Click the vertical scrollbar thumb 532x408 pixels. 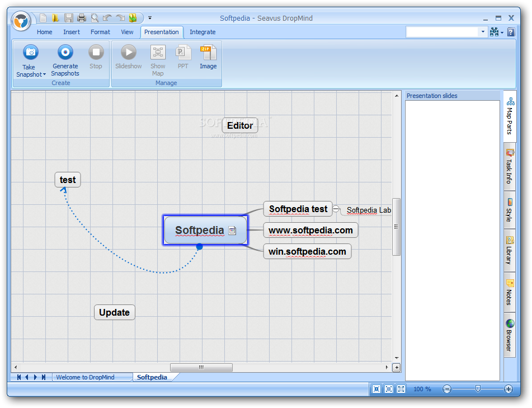(x=396, y=227)
